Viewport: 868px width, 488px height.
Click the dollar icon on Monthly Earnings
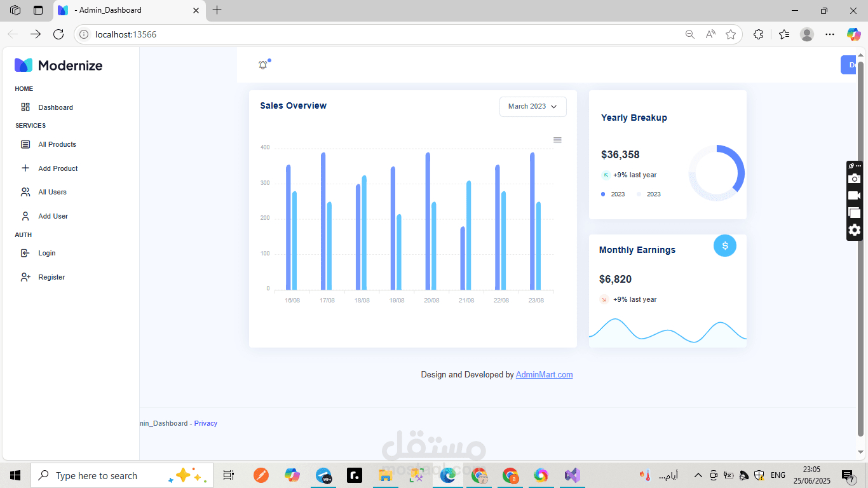coord(725,245)
